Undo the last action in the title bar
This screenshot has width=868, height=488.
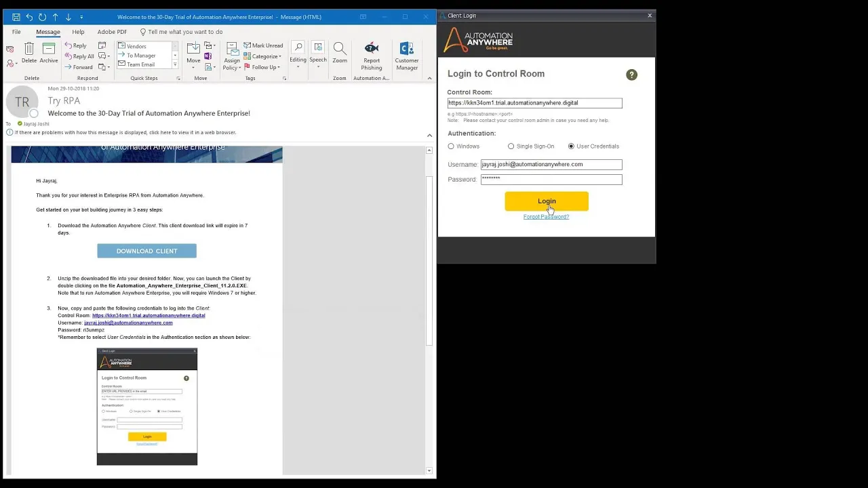(x=29, y=17)
